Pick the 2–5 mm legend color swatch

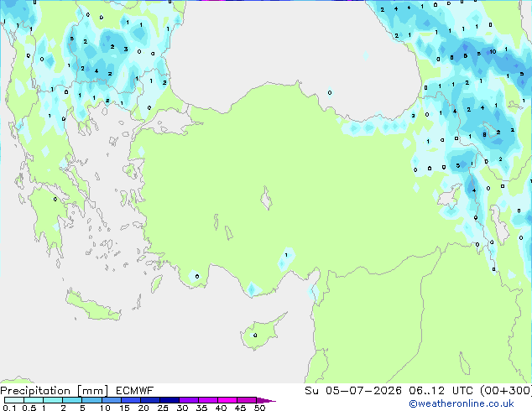pos(72,400)
